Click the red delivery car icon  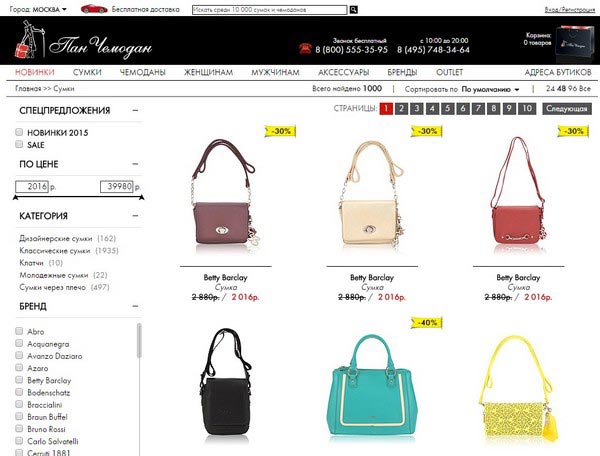click(x=94, y=9)
